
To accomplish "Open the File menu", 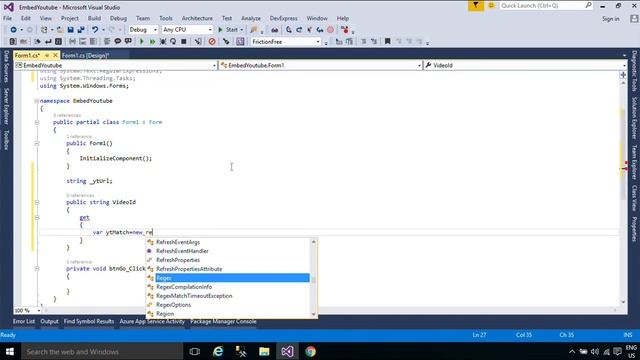I will click(x=7, y=18).
